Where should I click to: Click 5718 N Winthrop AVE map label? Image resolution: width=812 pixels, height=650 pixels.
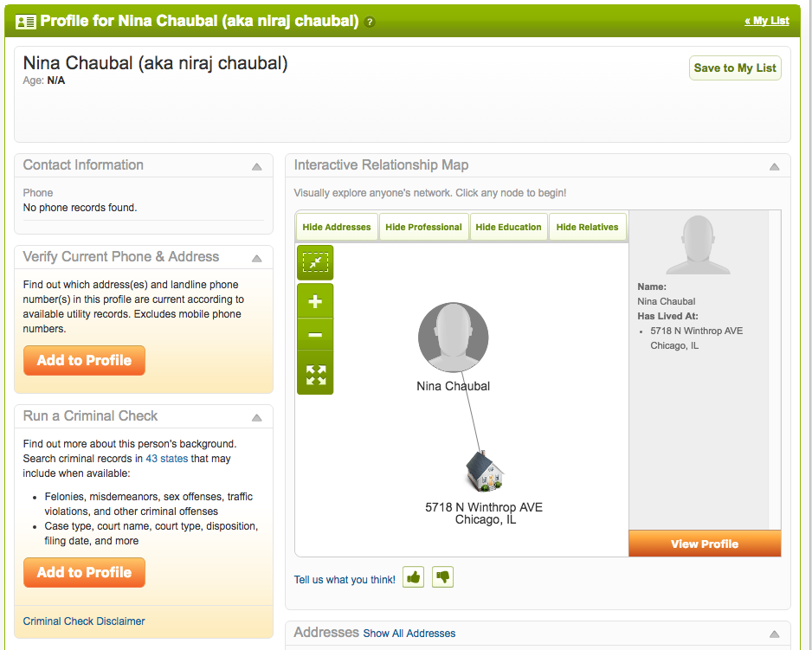[x=484, y=513]
